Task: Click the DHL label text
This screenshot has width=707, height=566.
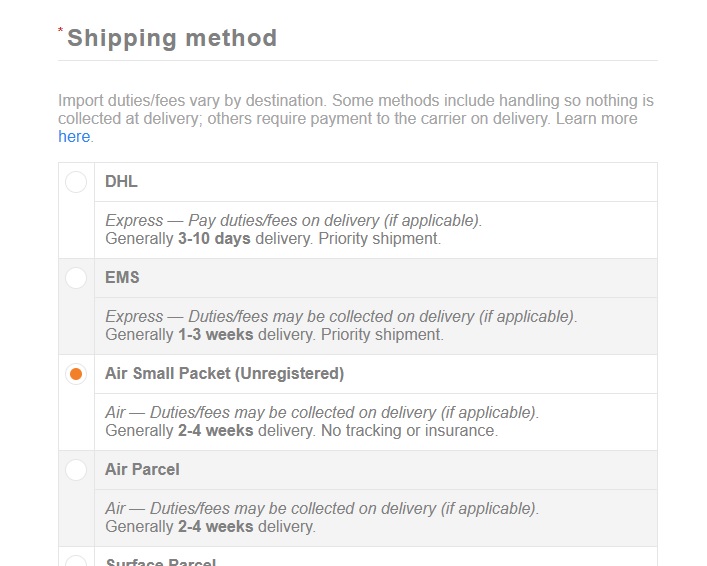Action: point(121,182)
